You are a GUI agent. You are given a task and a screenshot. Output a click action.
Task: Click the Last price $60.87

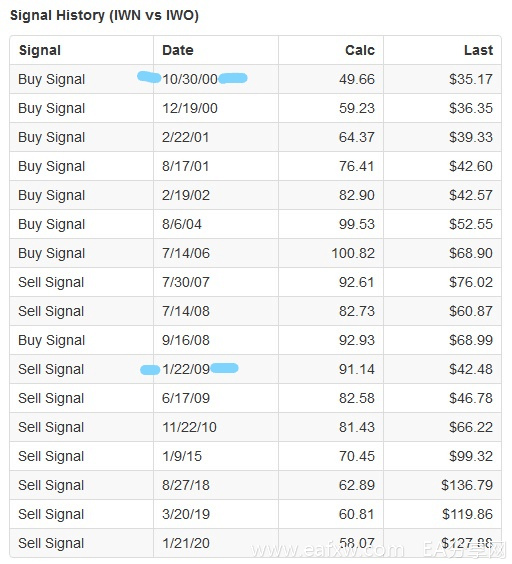coord(471,311)
